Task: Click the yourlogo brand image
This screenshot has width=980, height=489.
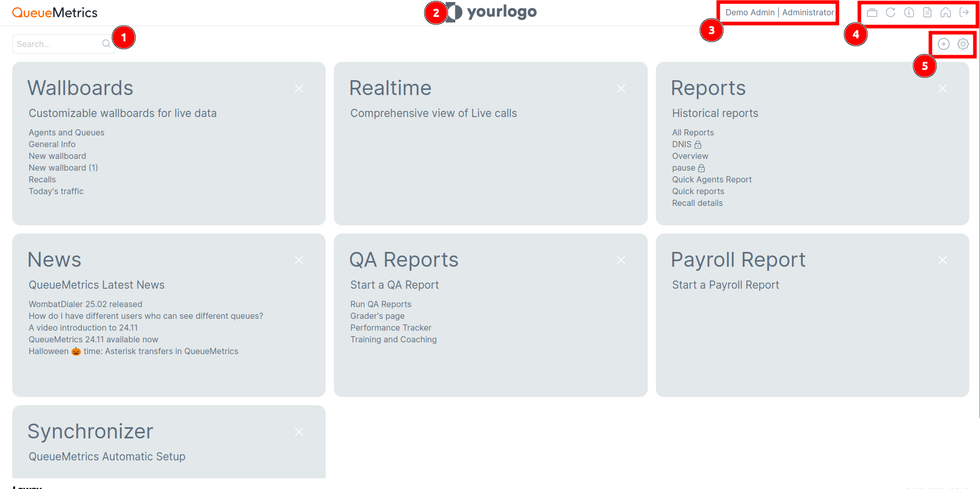Action: pyautogui.click(x=491, y=12)
